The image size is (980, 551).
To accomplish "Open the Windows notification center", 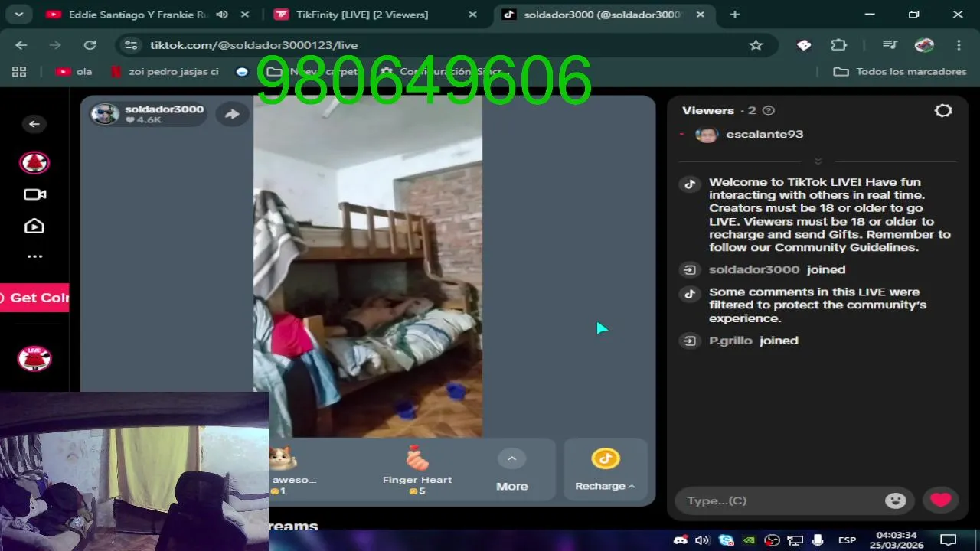I will pyautogui.click(x=948, y=540).
